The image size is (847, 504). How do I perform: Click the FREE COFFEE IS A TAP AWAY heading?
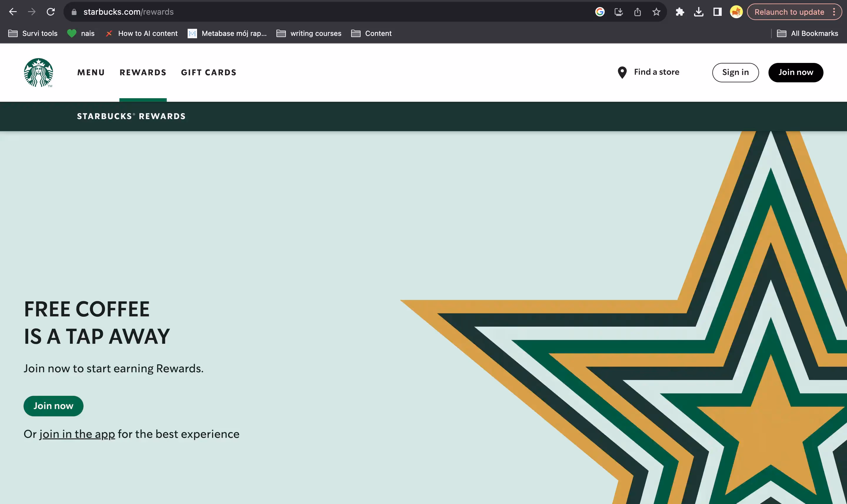click(x=97, y=323)
